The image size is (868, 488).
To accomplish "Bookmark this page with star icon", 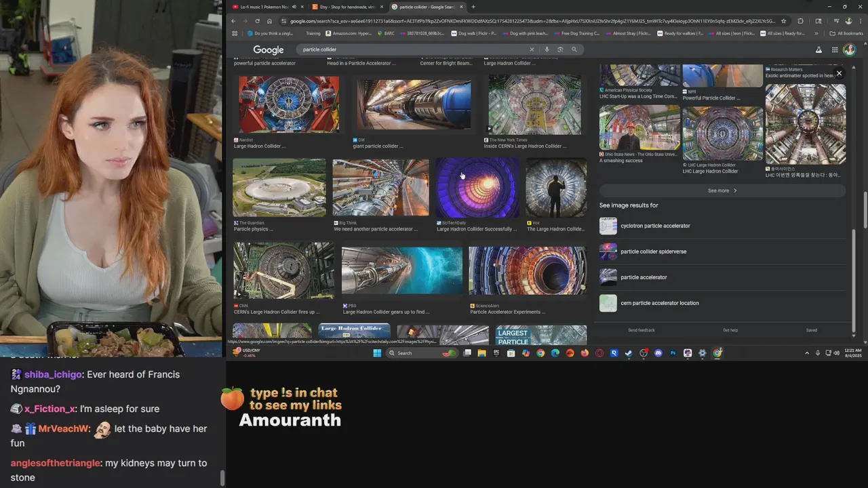I will pyautogui.click(x=784, y=21).
